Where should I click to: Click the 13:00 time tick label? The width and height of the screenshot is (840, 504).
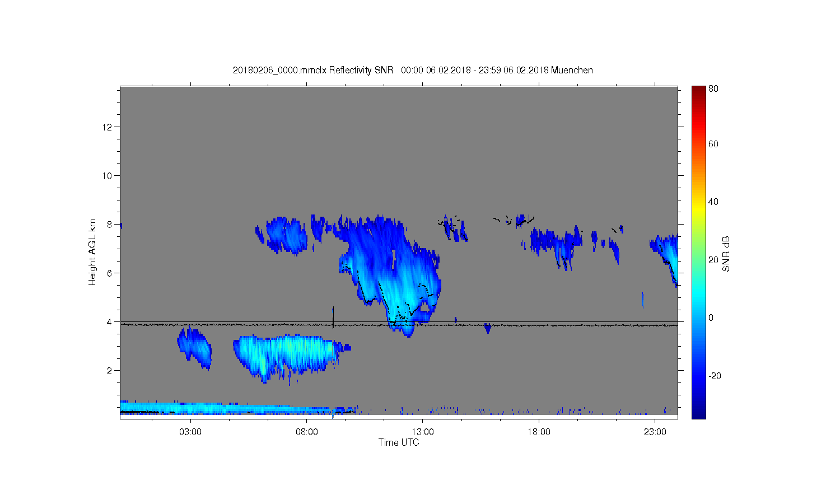pyautogui.click(x=423, y=432)
